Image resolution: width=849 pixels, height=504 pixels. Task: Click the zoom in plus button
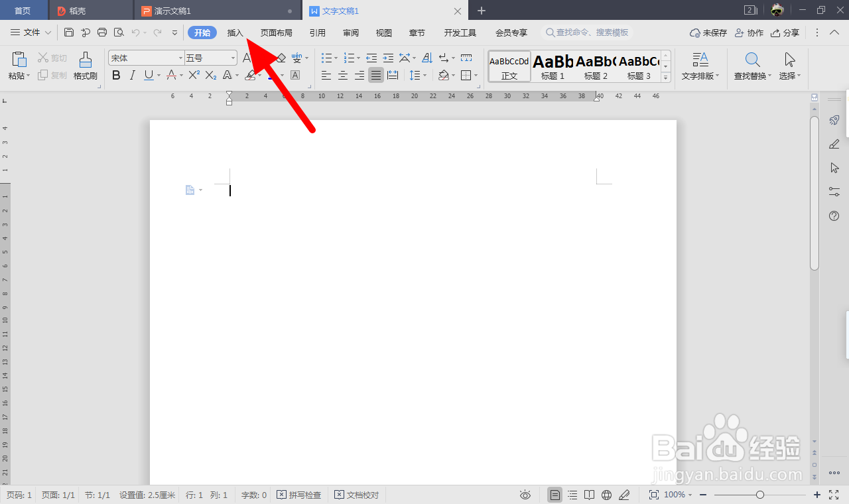click(x=817, y=495)
